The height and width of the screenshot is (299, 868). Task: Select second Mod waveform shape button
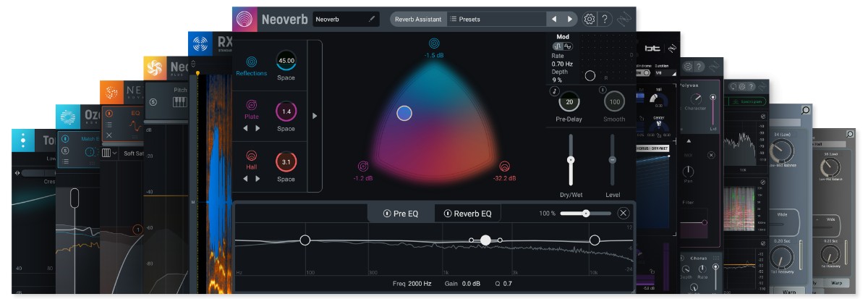pyautogui.click(x=566, y=46)
